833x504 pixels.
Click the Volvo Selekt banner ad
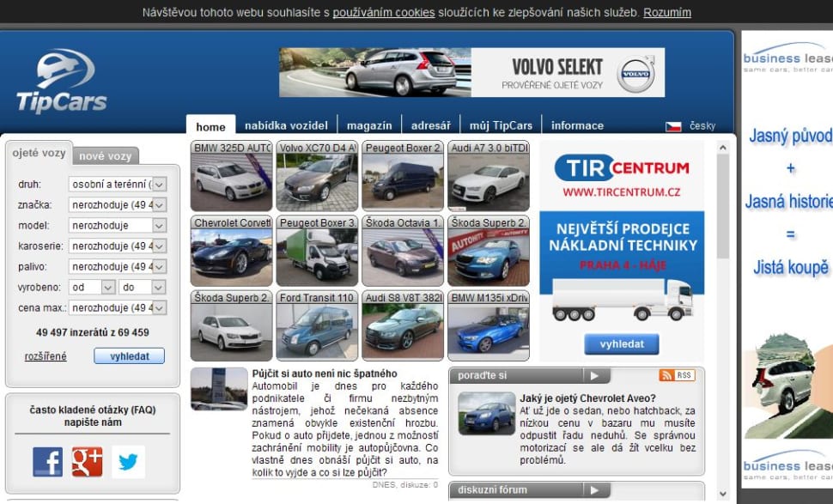471,73
